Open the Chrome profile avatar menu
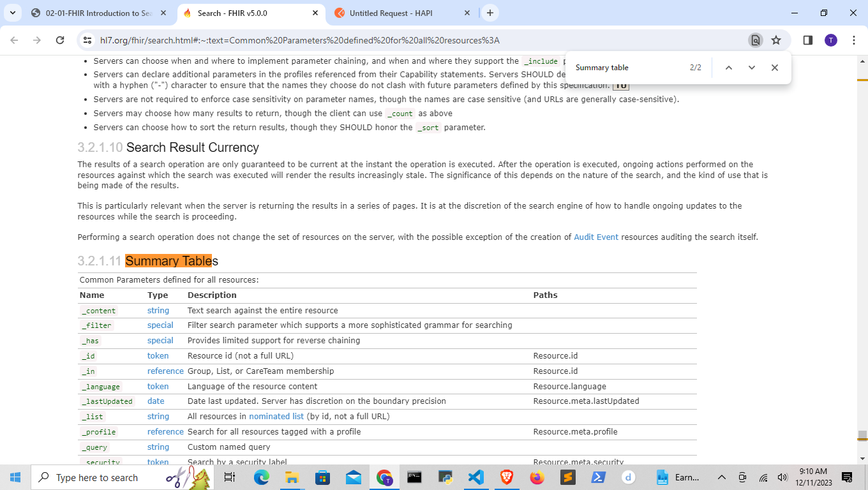Image resolution: width=868 pixels, height=490 pixels. (x=830, y=40)
